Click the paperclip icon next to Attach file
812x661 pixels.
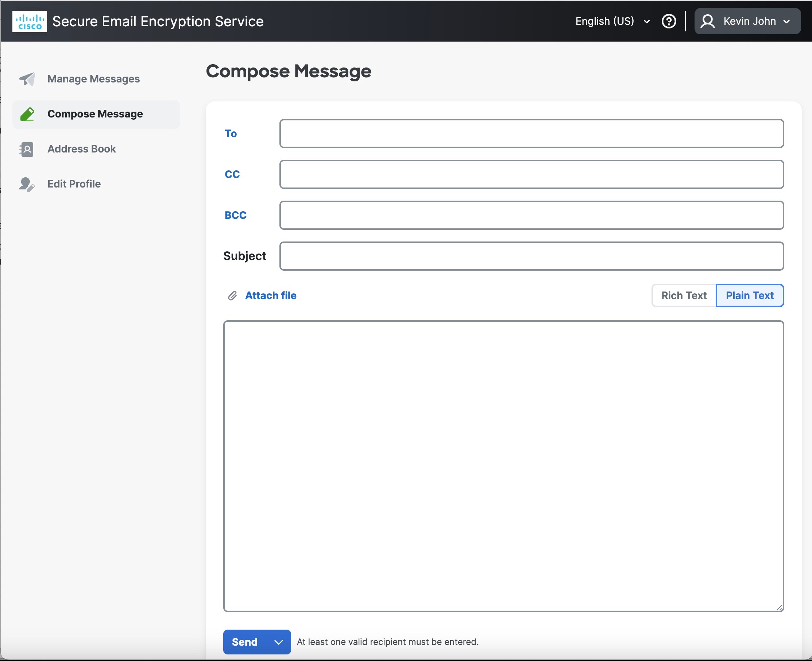pyautogui.click(x=233, y=295)
